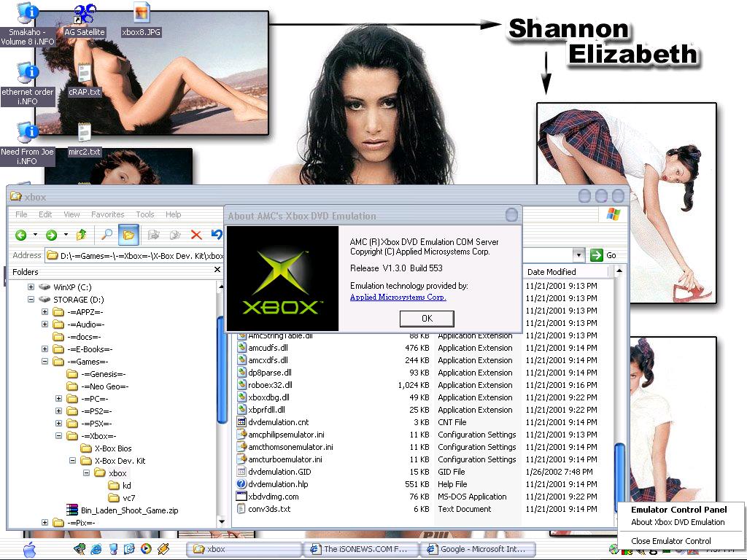This screenshot has height=560, width=747.
Task: Click the blue Undo arrow in the toolbar
Action: click(217, 234)
